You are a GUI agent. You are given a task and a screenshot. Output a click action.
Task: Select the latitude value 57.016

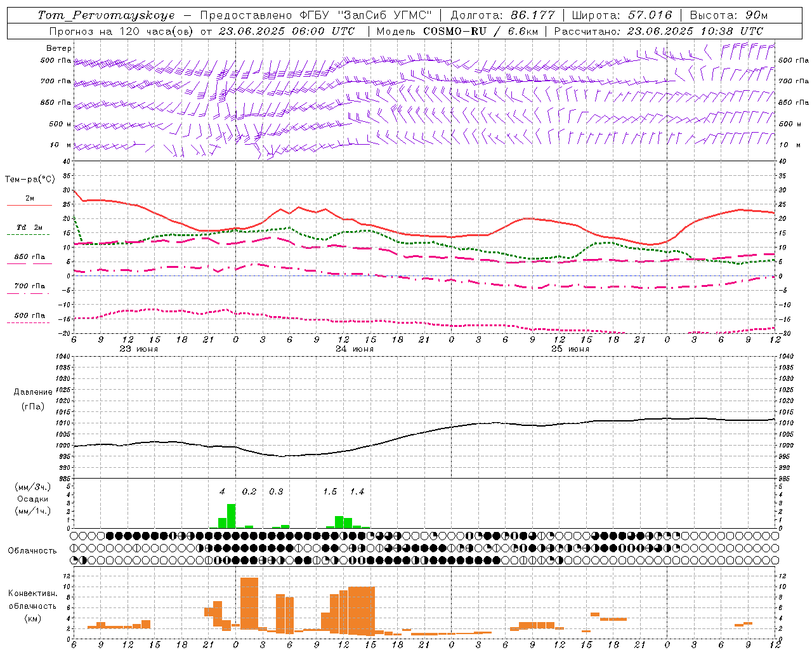[x=650, y=15]
